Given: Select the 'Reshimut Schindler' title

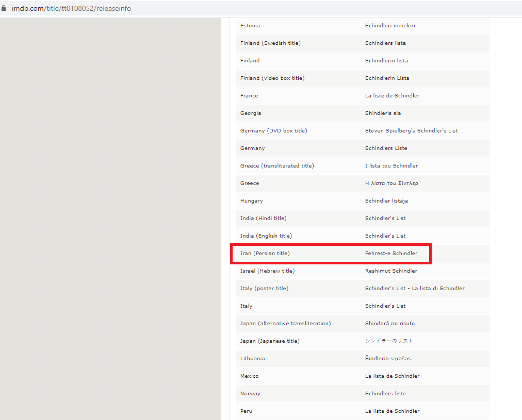Looking at the screenshot, I should coord(391,271).
